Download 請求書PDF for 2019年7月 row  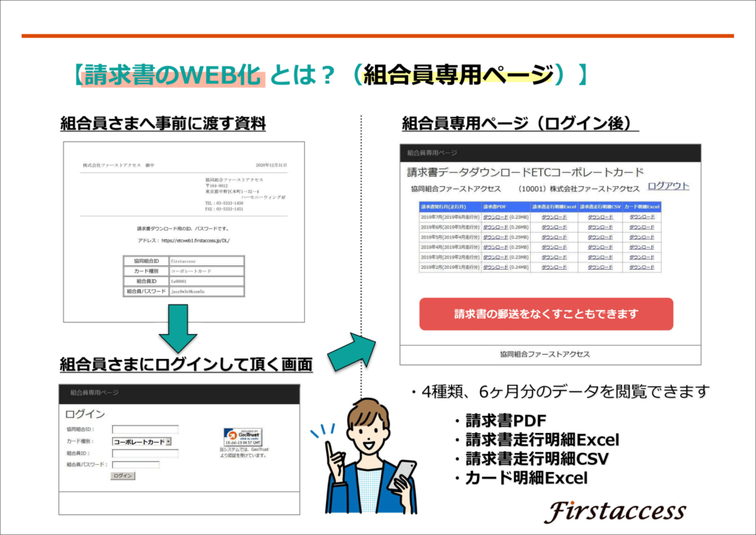coord(495,217)
